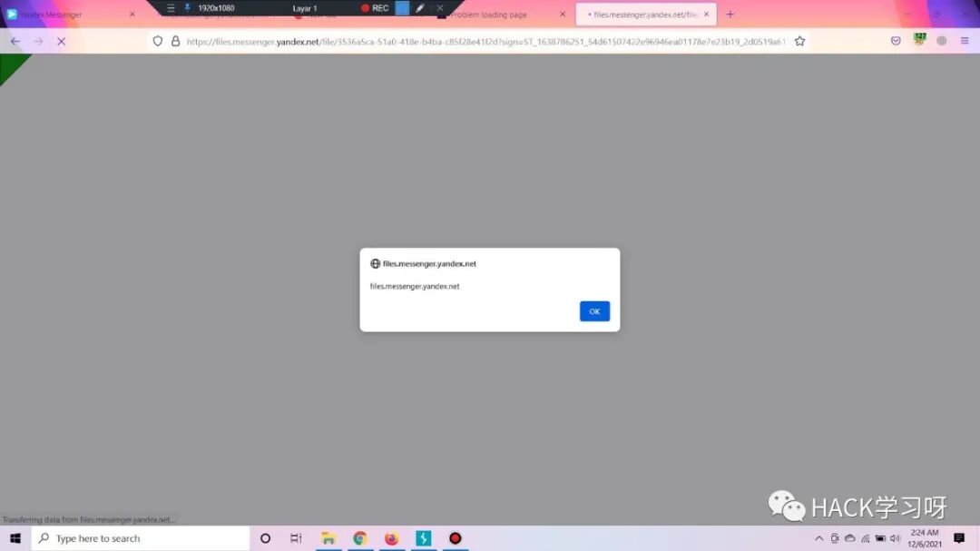Open the Firefox application menu
This screenshot has height=551, width=980.
point(965,41)
